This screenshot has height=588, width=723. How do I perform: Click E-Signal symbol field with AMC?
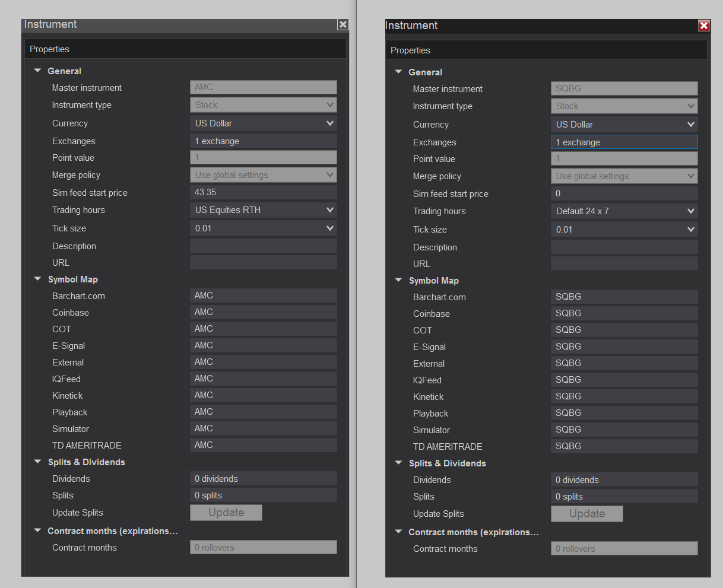click(264, 345)
